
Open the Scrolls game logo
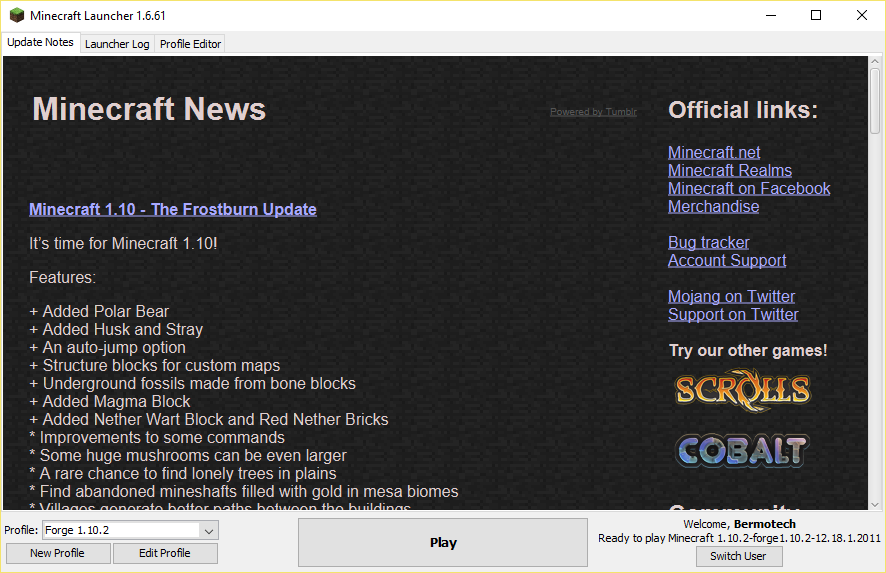[741, 389]
